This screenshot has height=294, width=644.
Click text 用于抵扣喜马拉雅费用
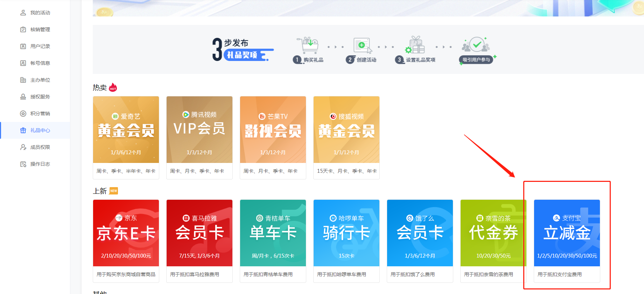click(x=195, y=274)
